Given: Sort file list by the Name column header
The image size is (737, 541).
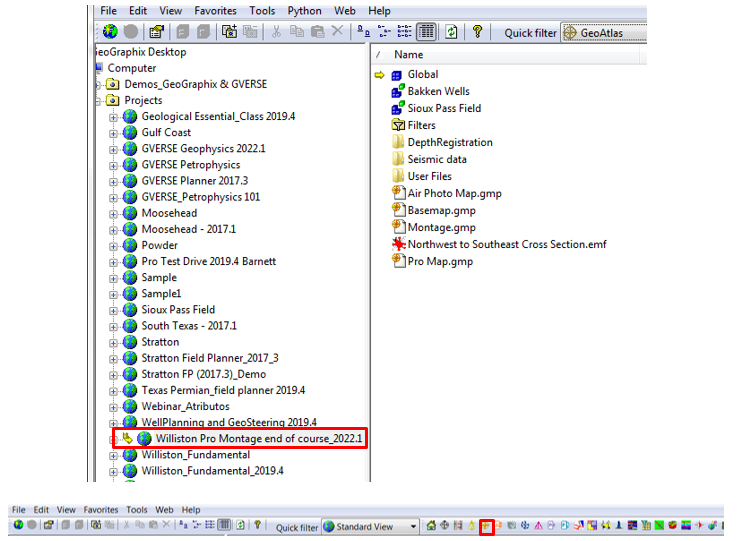Looking at the screenshot, I should point(409,55).
